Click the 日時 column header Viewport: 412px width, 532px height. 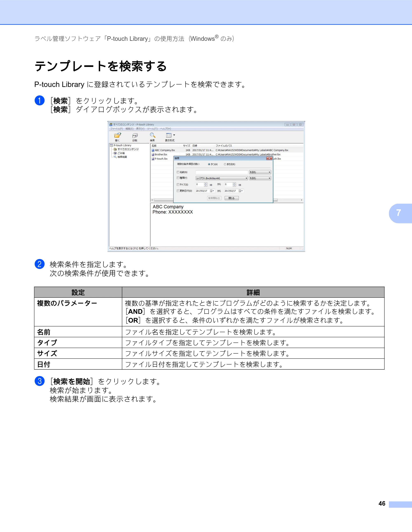(x=195, y=146)
